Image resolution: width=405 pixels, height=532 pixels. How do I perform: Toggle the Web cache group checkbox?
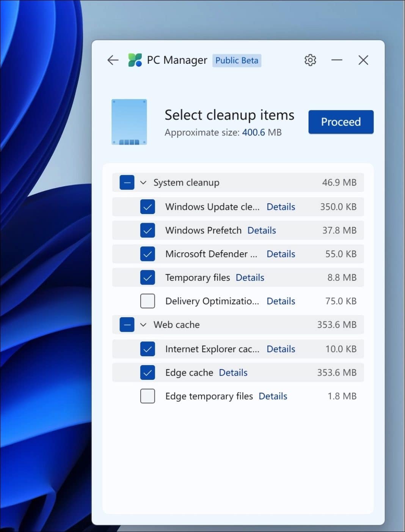126,325
